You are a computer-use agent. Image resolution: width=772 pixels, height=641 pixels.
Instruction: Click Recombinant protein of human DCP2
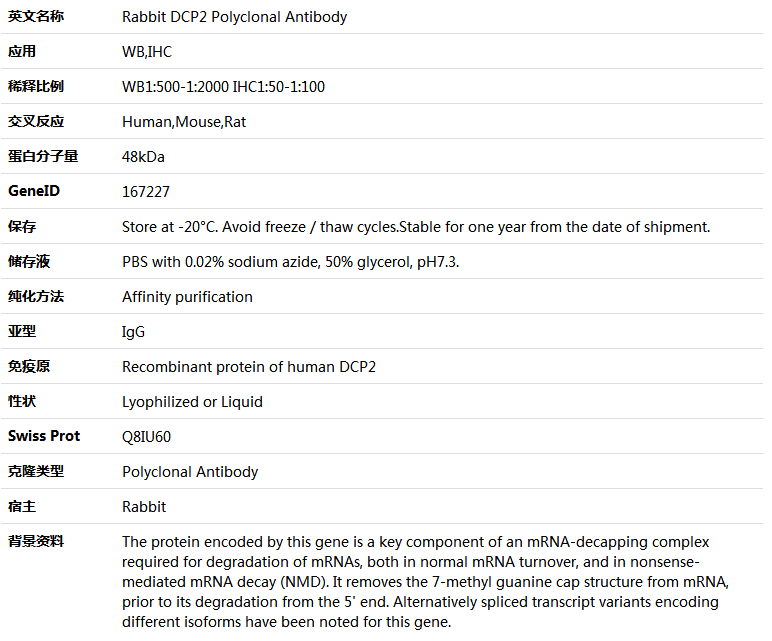pos(249,367)
